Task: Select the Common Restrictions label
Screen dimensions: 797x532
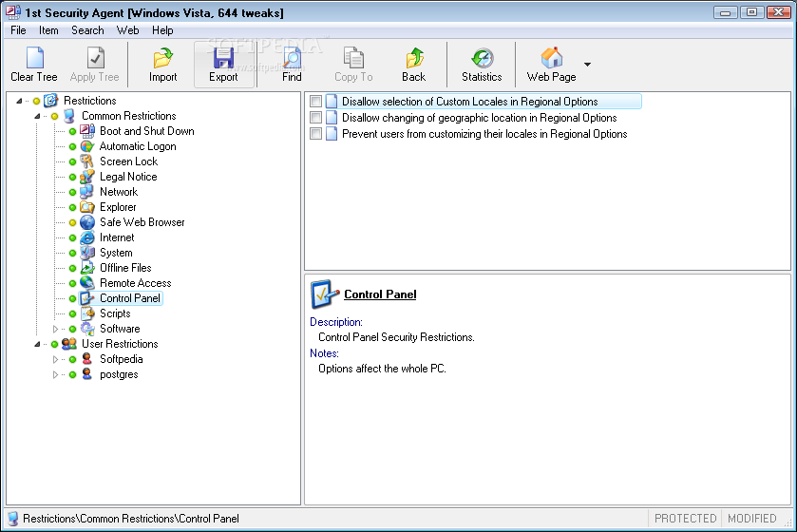Action: pyautogui.click(x=129, y=116)
